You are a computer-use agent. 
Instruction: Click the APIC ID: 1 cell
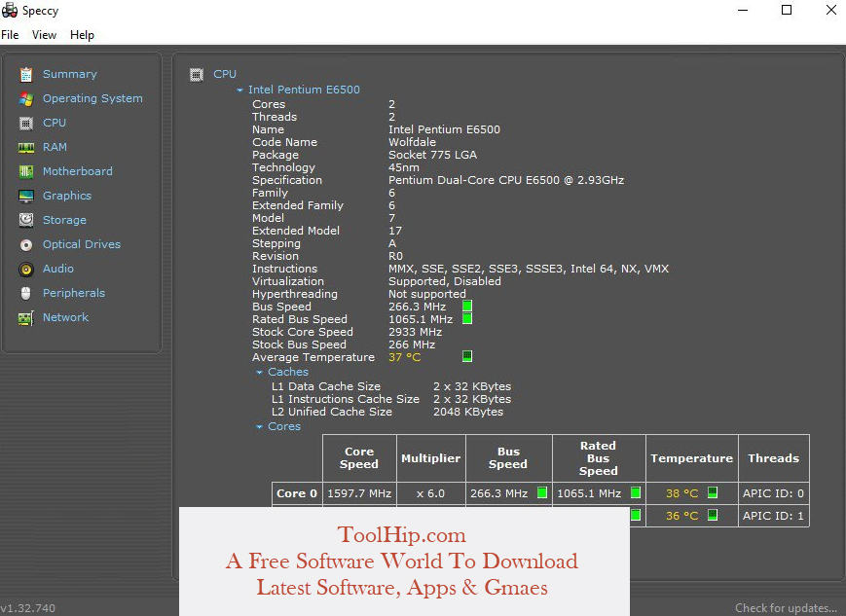pos(773,516)
